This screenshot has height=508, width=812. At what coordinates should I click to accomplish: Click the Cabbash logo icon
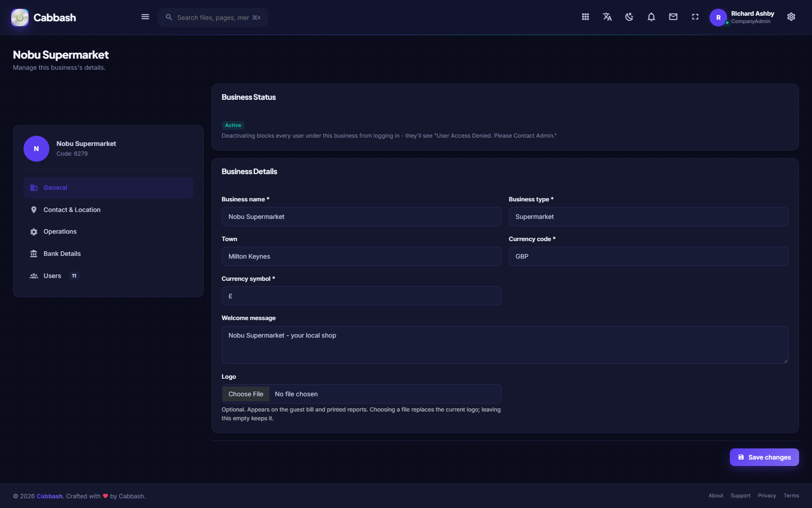click(x=20, y=18)
